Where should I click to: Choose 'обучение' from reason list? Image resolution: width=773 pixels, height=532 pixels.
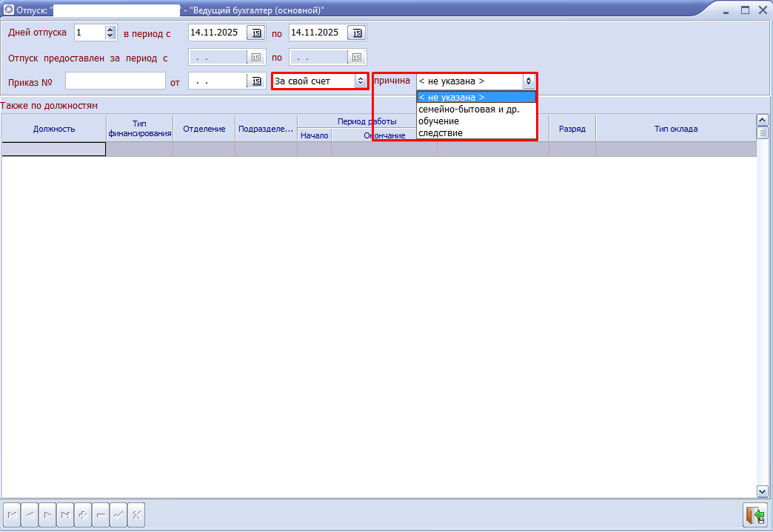pyautogui.click(x=439, y=121)
